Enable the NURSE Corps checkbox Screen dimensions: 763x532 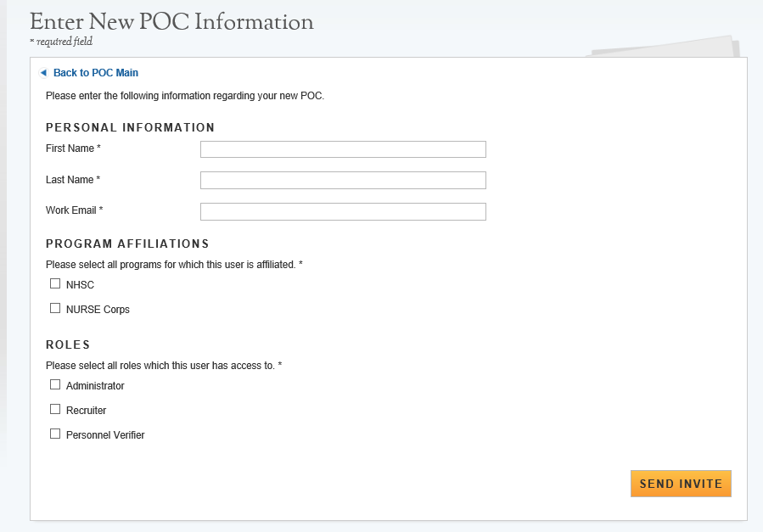(x=55, y=309)
